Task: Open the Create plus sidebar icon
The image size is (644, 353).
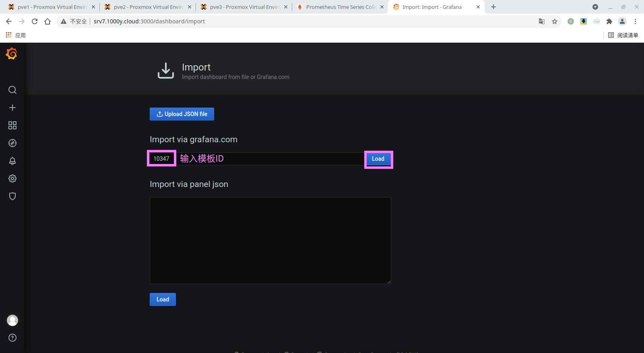Action: click(12, 108)
